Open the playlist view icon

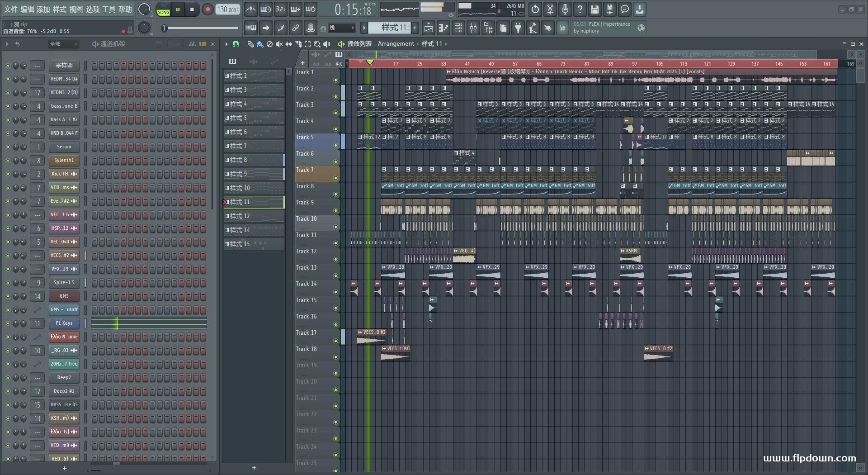coord(429,28)
